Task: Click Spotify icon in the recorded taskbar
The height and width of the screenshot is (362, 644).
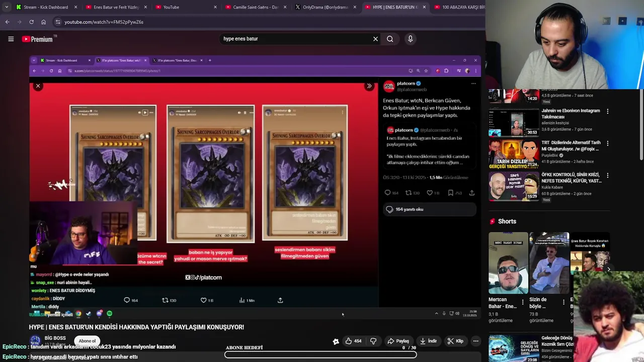Action: [110, 314]
